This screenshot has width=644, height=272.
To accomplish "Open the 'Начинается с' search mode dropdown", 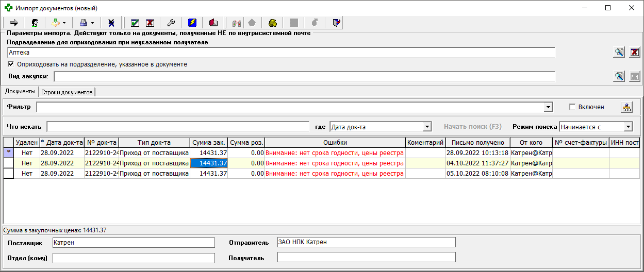I will pyautogui.click(x=628, y=127).
